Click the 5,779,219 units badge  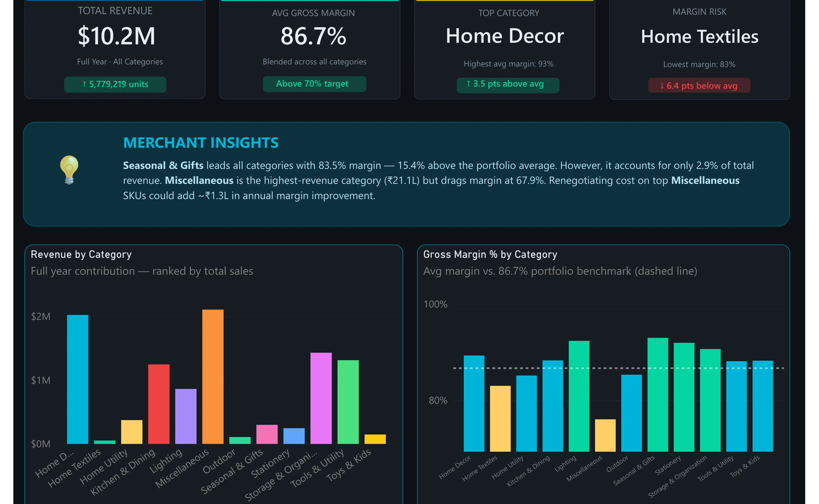click(x=115, y=84)
